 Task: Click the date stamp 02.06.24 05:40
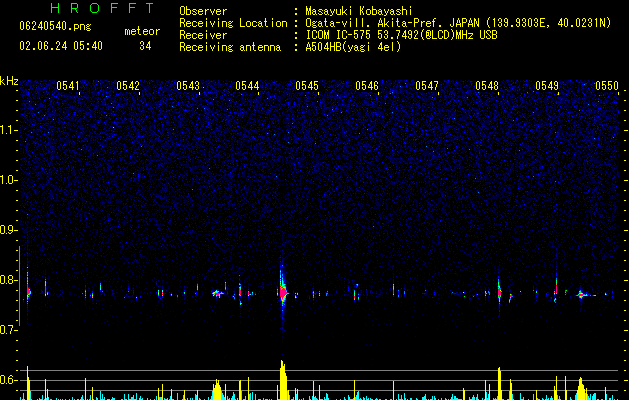coord(61,45)
